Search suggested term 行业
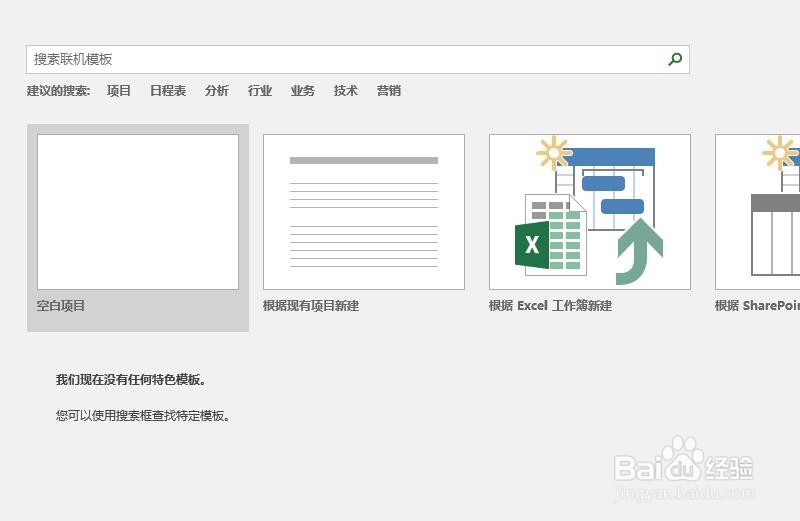The image size is (800, 521). 260,91
